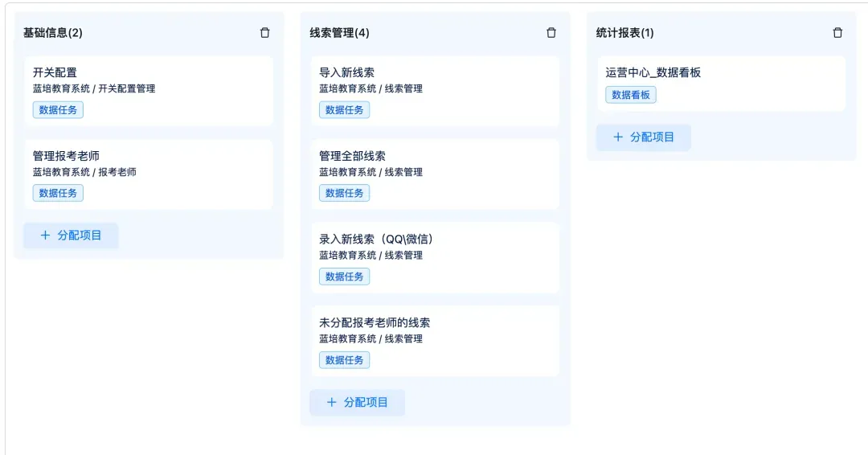
Task: Delete the 基础信息 group with its trash icon
Action: 265,33
